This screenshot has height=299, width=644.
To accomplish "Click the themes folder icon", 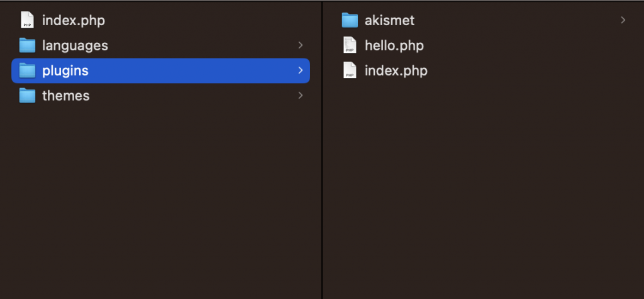I will pos(27,96).
